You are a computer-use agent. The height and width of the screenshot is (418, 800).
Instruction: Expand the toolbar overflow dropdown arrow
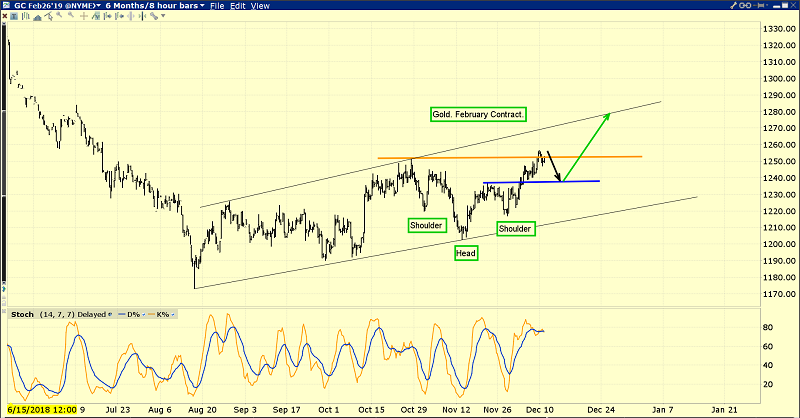tap(163, 16)
